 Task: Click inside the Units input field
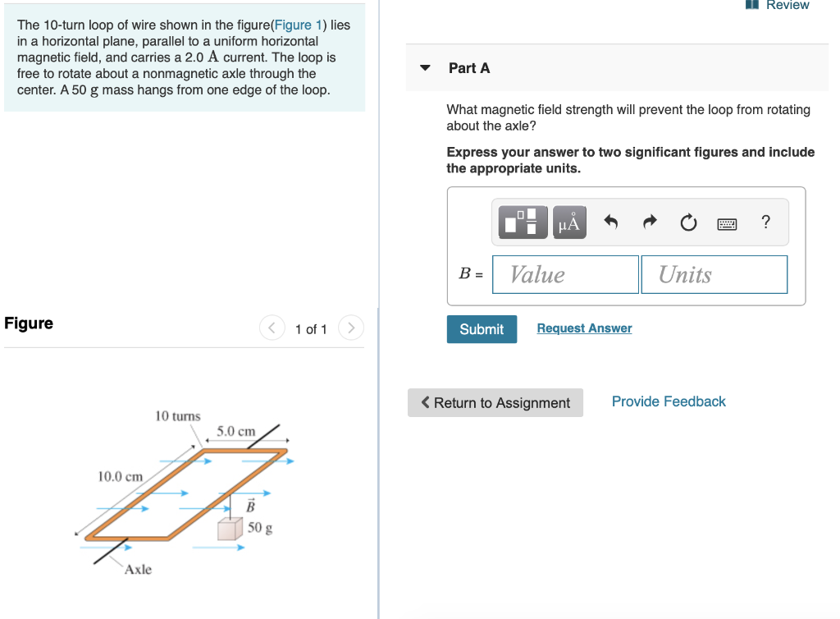pyautogui.click(x=714, y=273)
